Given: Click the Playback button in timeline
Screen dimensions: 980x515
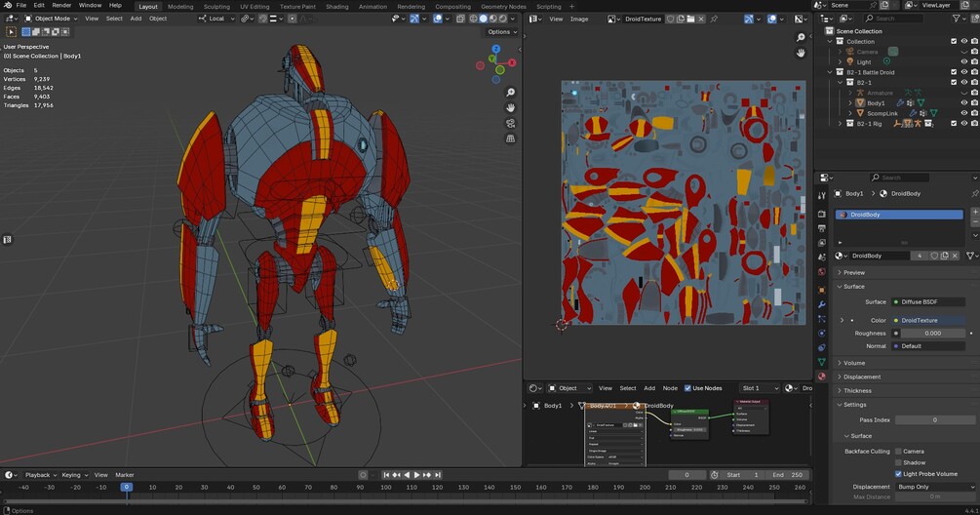Looking at the screenshot, I should [x=41, y=475].
